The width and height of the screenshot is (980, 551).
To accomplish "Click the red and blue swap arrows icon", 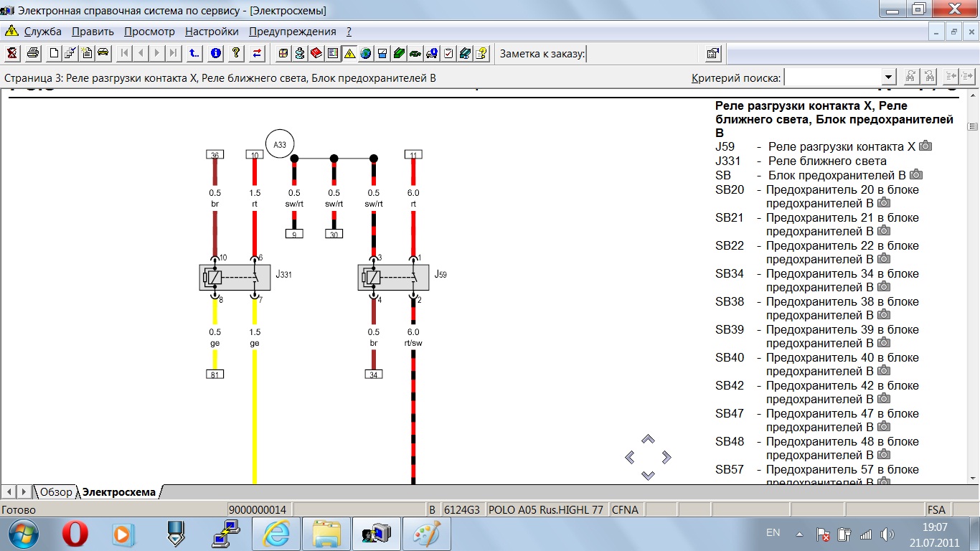I will pos(258,53).
